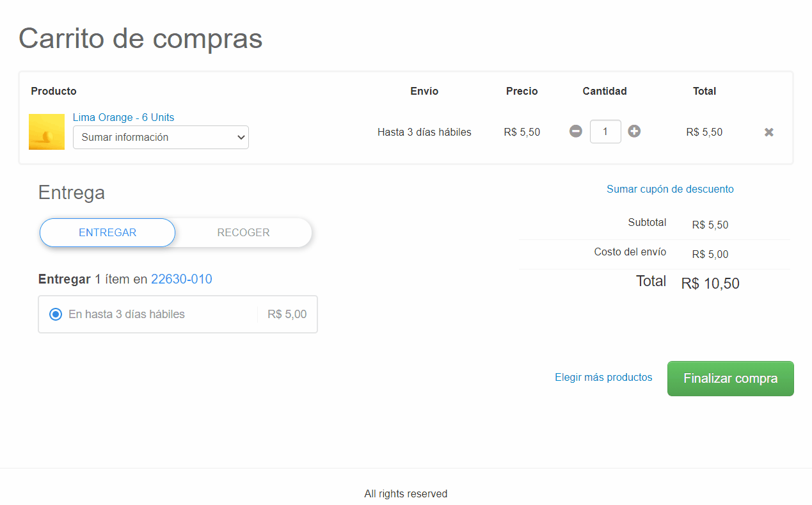Click inside the quantity input field
The image size is (812, 505).
click(605, 131)
